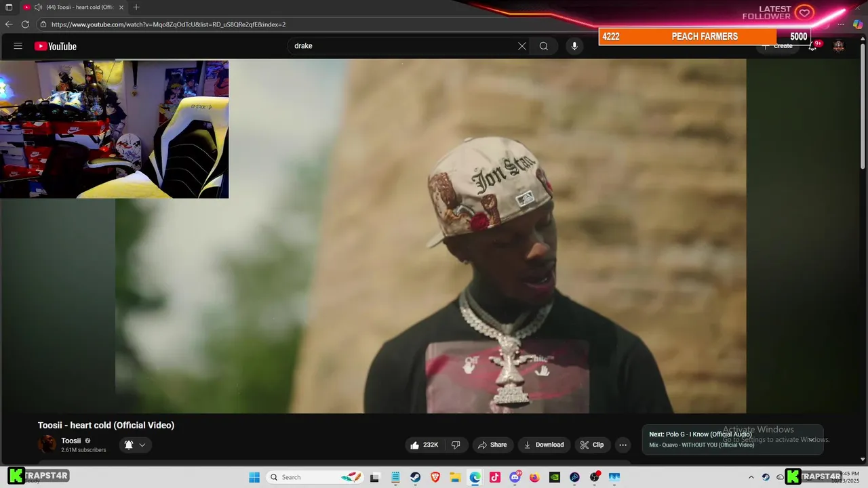Open more actions ellipsis under the video
The width and height of the screenshot is (868, 488).
pyautogui.click(x=623, y=445)
